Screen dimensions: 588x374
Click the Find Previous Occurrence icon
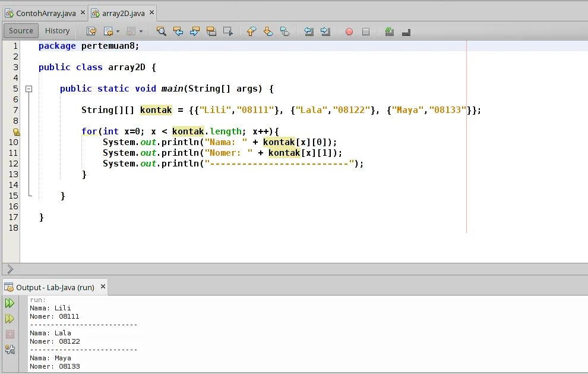pyautogui.click(x=179, y=31)
